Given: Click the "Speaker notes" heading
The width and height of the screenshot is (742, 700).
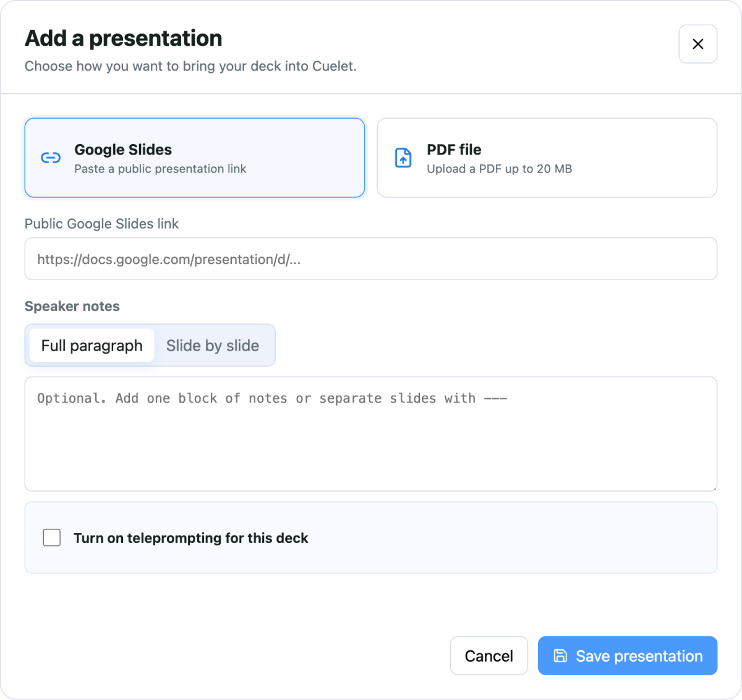Looking at the screenshot, I should [72, 306].
